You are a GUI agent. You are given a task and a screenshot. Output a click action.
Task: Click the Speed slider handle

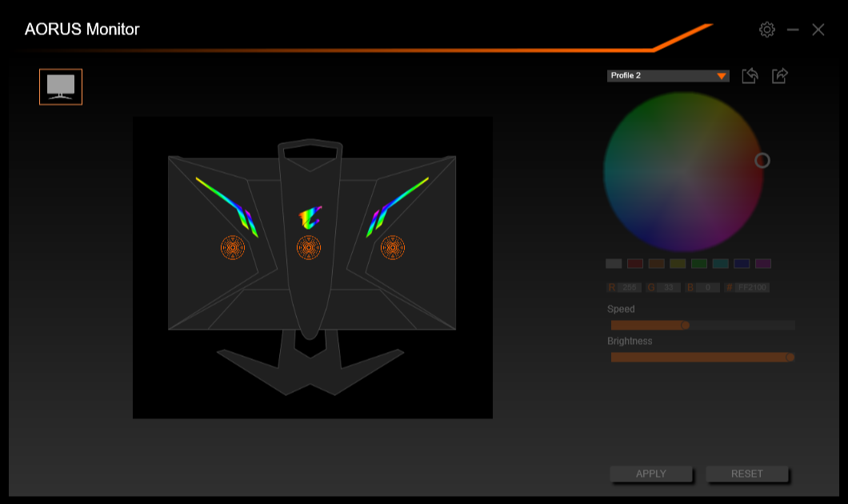[686, 325]
